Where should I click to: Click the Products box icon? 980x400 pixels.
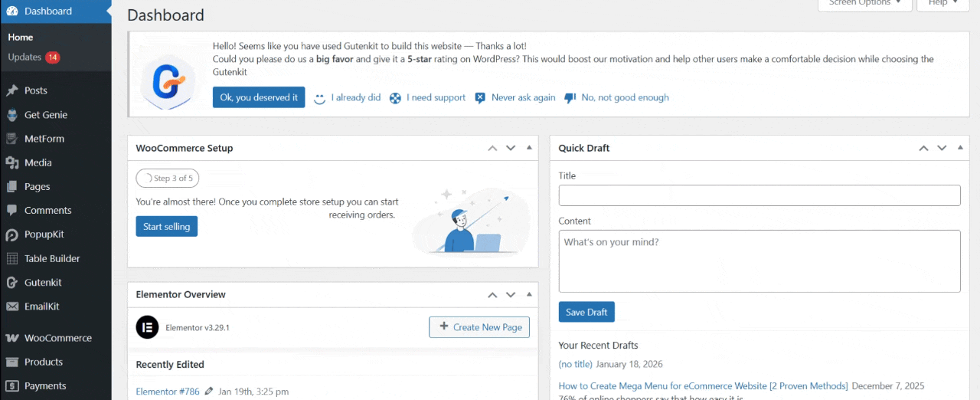12,362
